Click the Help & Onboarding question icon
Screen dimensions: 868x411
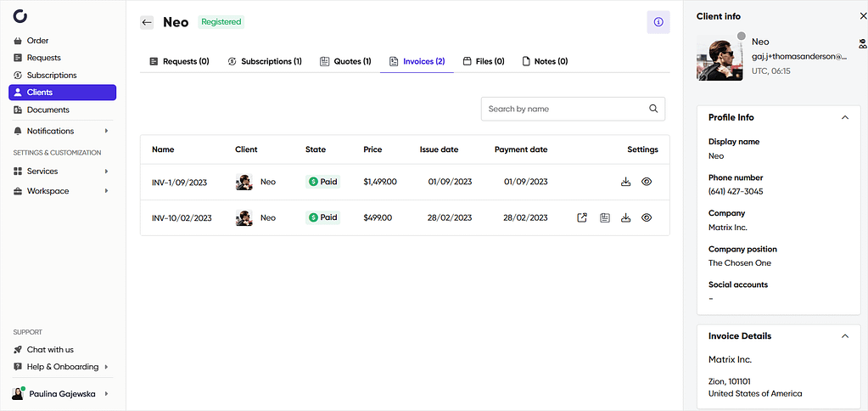(x=18, y=367)
